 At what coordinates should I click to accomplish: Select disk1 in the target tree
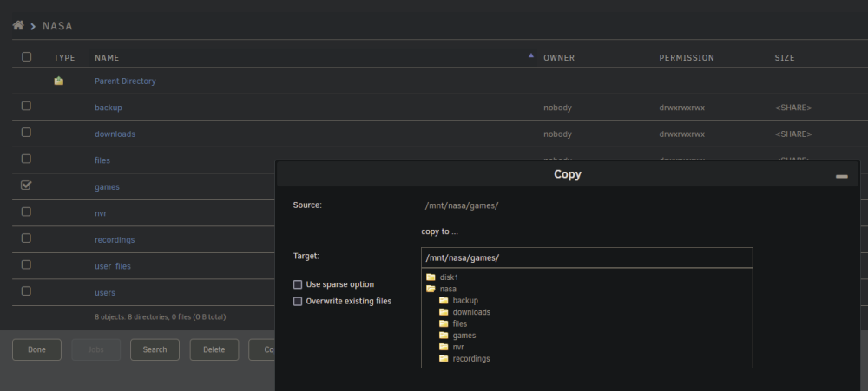[449, 277]
